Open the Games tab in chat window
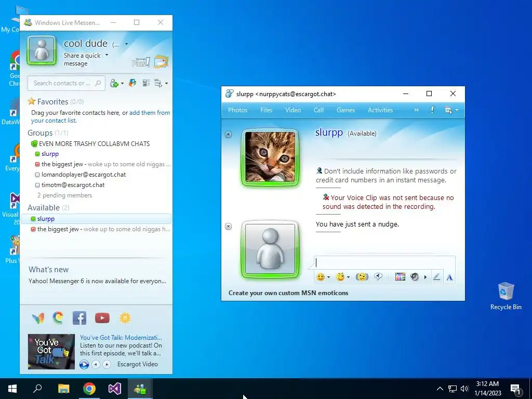532x399 pixels. [x=345, y=110]
